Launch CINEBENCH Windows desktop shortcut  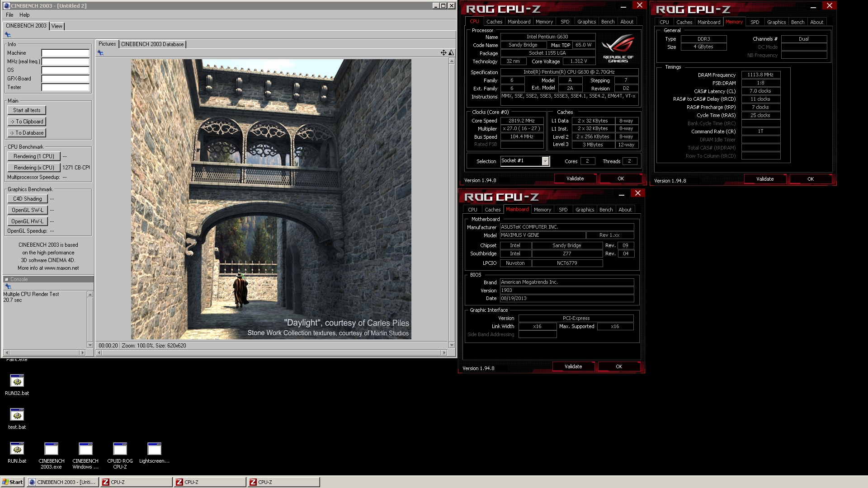[x=85, y=455]
